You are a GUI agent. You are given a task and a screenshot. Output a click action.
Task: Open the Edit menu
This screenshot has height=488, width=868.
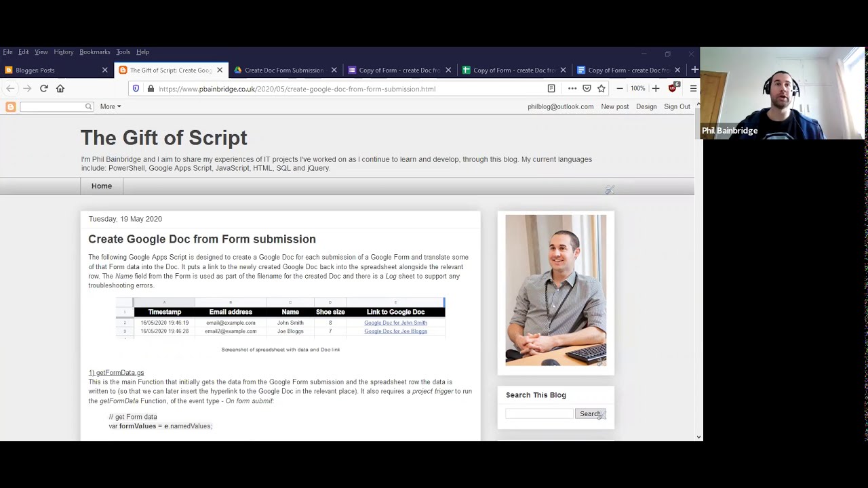[x=24, y=52]
